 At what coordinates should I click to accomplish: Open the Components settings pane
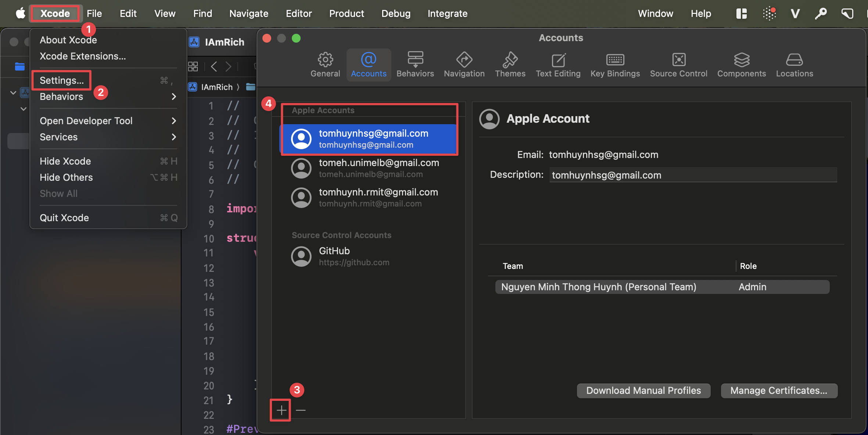(x=741, y=65)
